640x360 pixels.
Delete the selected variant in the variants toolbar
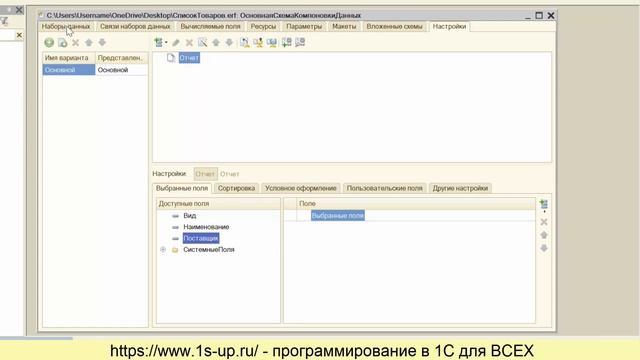[76, 42]
